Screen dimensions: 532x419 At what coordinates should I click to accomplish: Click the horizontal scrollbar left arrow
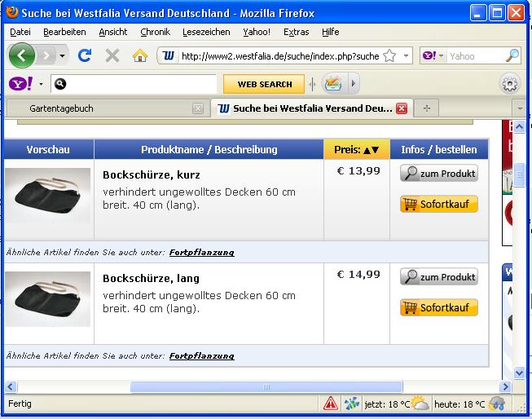[x=11, y=386]
